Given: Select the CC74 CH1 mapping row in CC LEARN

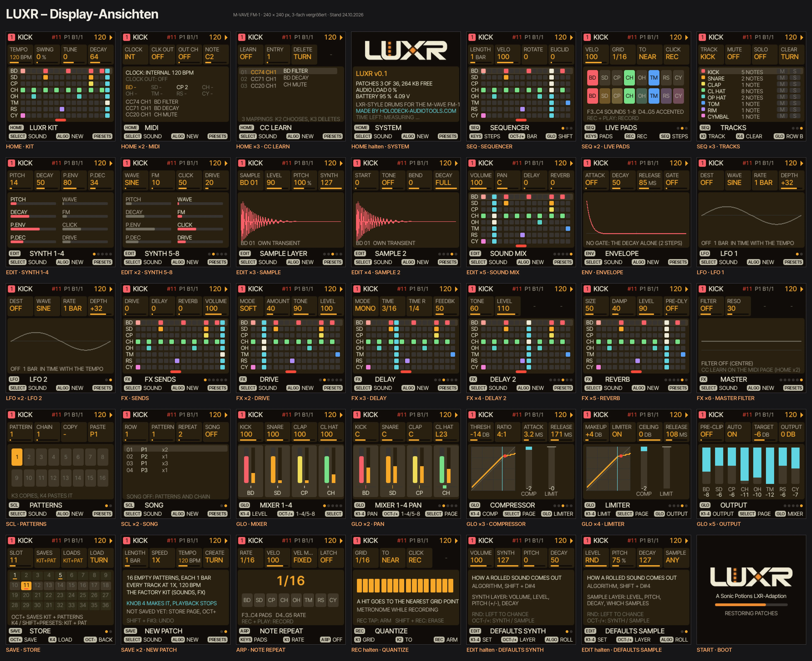Looking at the screenshot, I should coord(288,72).
